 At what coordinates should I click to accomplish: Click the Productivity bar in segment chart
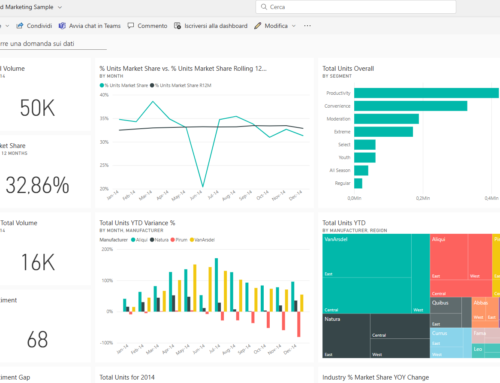pyautogui.click(x=426, y=93)
